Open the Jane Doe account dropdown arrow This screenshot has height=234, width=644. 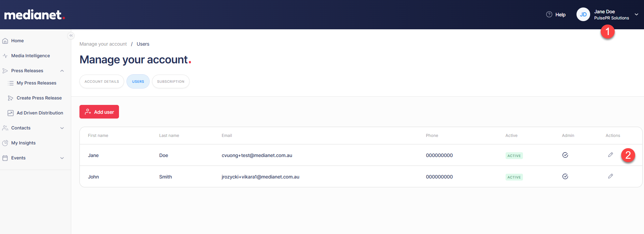(x=636, y=15)
